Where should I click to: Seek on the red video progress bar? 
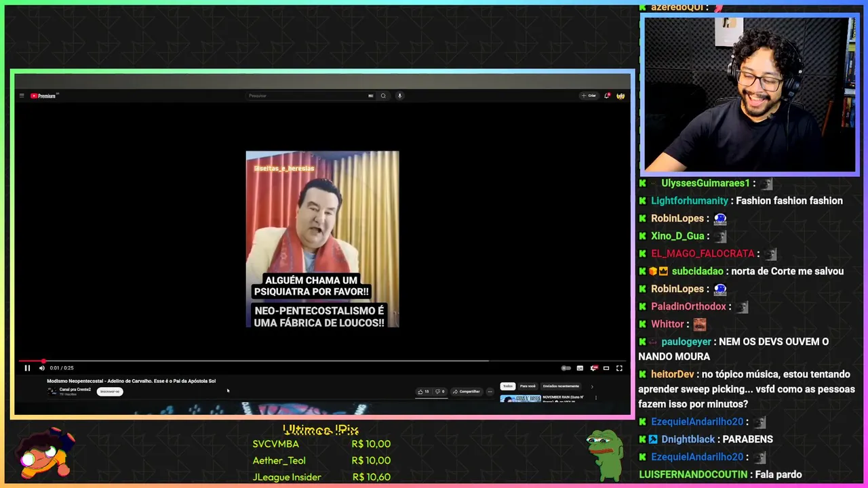click(x=322, y=361)
